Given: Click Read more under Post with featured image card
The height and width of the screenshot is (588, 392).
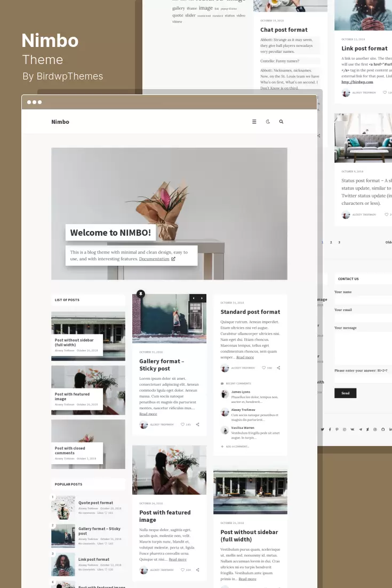Looking at the screenshot, I should coord(178,560).
